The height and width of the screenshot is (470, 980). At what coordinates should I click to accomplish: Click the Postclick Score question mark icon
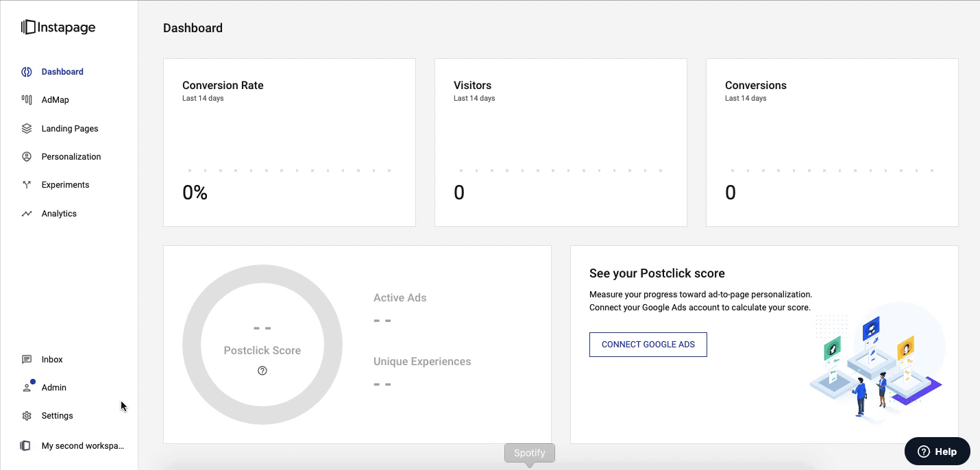pos(262,371)
